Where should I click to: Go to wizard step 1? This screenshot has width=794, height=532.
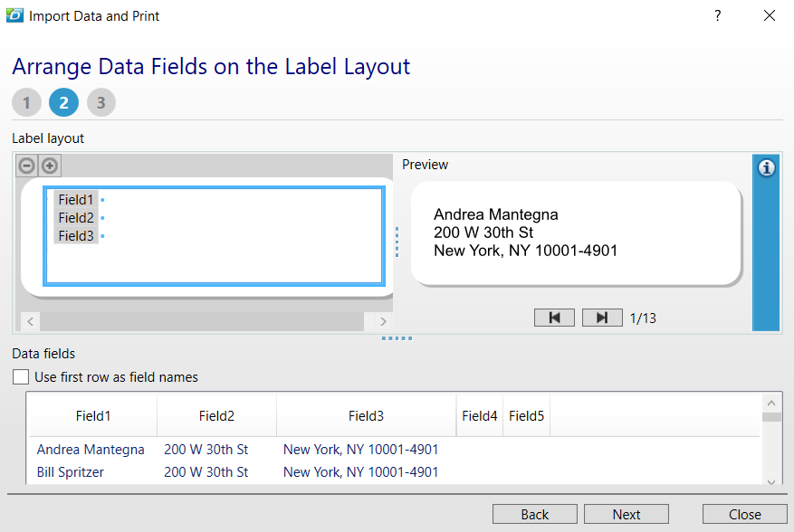click(26, 102)
